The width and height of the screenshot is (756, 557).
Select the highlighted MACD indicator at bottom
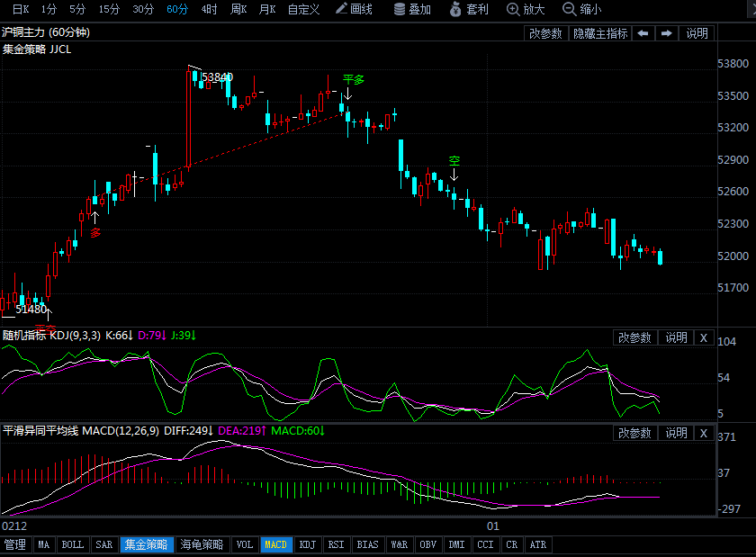[275, 544]
